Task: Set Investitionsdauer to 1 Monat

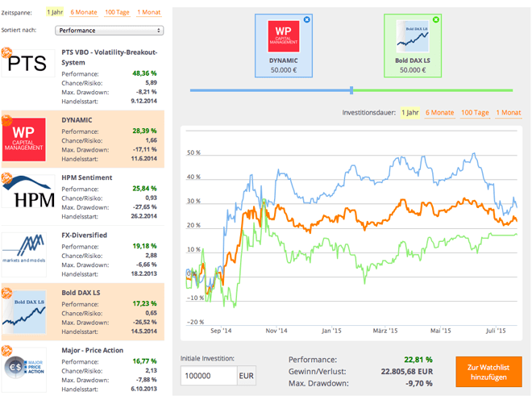Action: pyautogui.click(x=509, y=112)
